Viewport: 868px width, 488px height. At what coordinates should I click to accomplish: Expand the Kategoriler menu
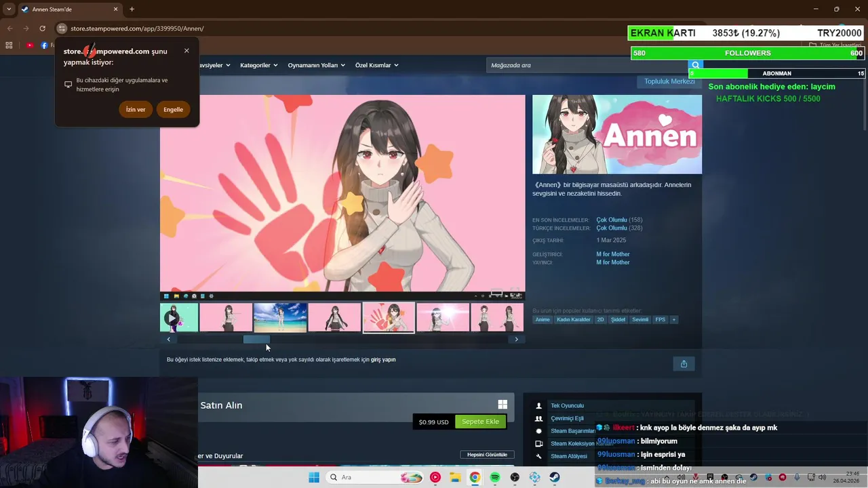click(x=259, y=65)
